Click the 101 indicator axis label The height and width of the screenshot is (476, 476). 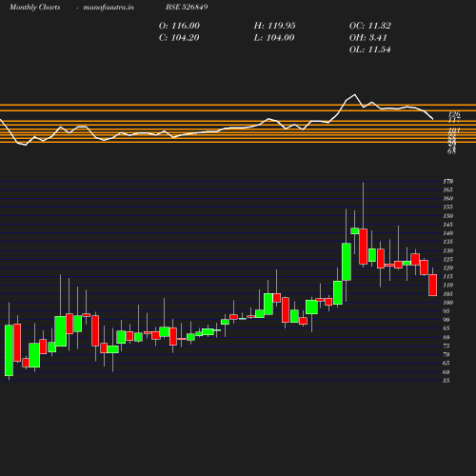454,129
